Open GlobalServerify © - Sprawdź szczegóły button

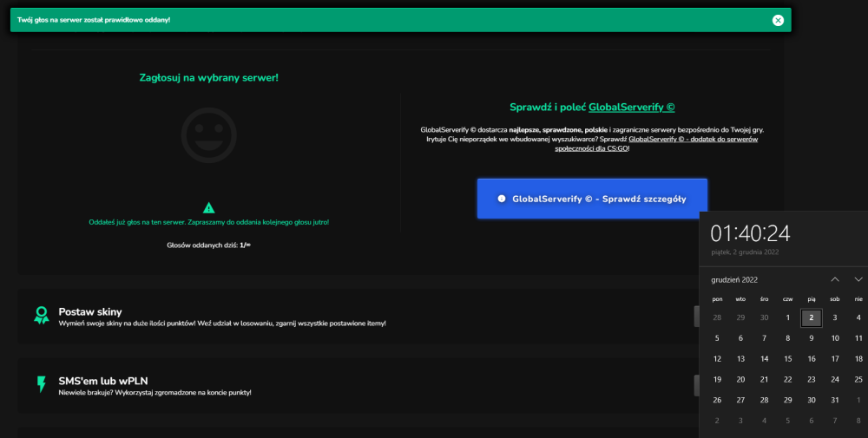pos(592,199)
